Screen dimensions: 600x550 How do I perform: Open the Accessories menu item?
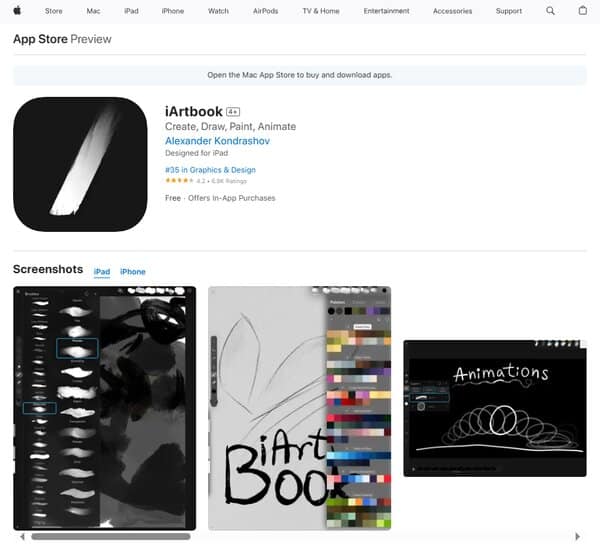pos(452,11)
